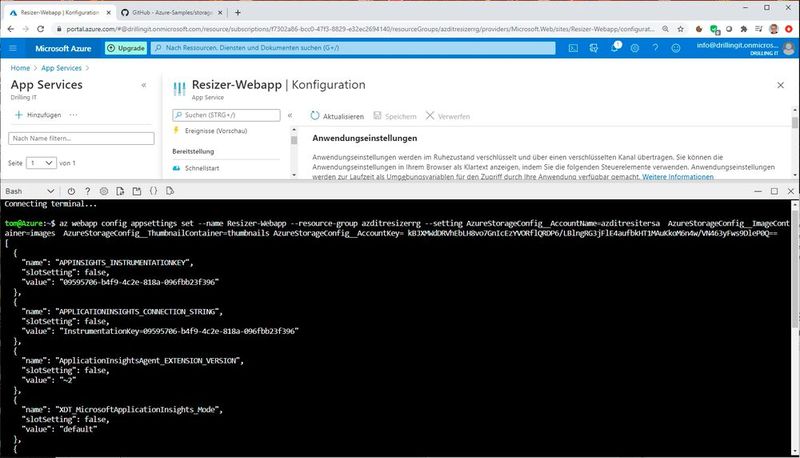This screenshot has width=800, height=458.
Task: Bookmark this page with star icon
Action: [x=680, y=29]
